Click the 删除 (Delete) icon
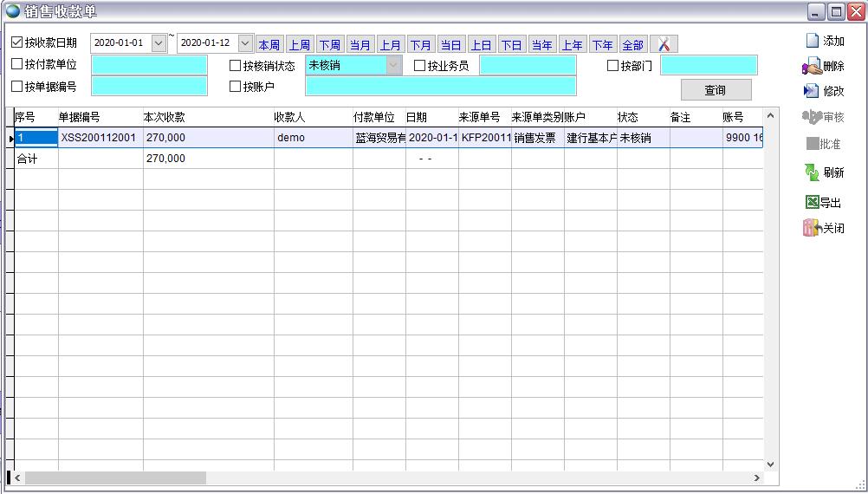The height and width of the screenshot is (494, 868). point(812,66)
